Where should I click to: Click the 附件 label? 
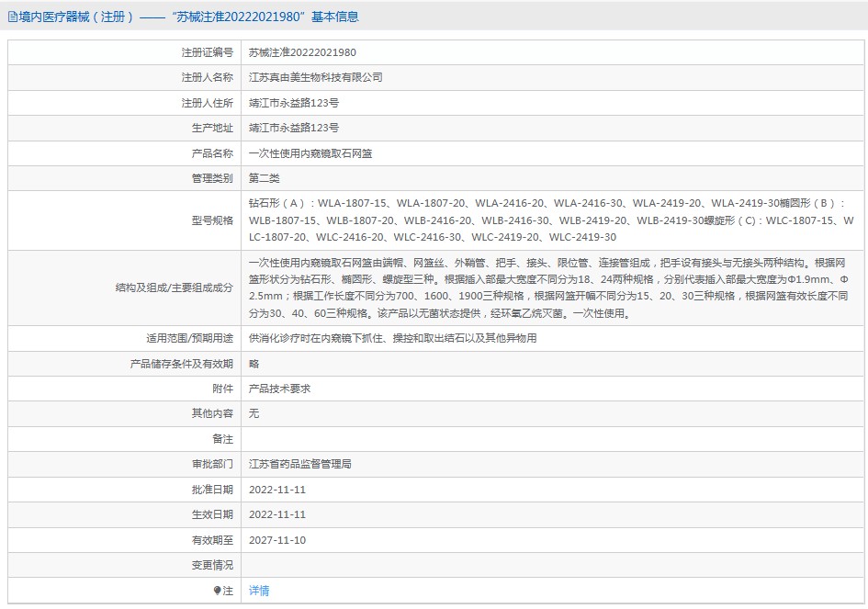click(x=223, y=389)
